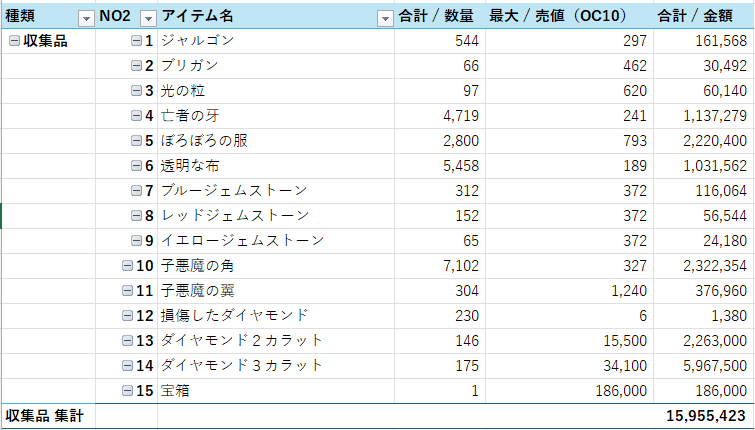Collapse row 13 ダイヤモンド２カラット group

(127, 341)
